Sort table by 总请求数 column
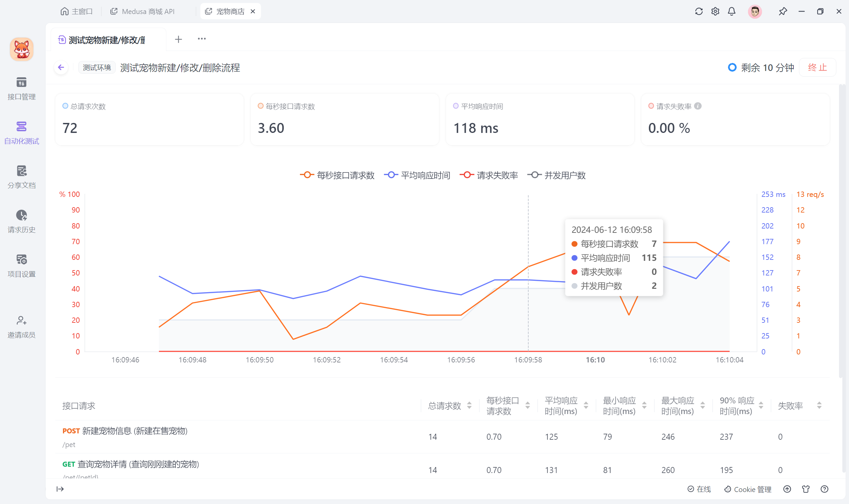The height and width of the screenshot is (504, 849). click(469, 405)
